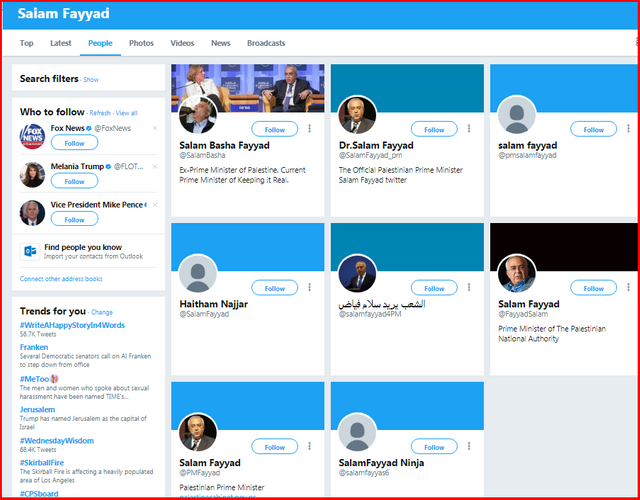
Task: Dismiss the Mike Pence suggestion
Action: tap(155, 204)
